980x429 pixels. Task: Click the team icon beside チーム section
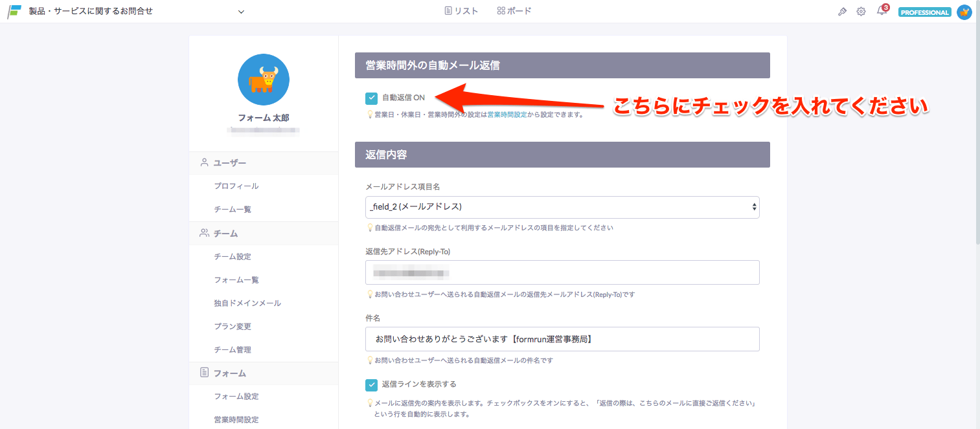tap(204, 233)
